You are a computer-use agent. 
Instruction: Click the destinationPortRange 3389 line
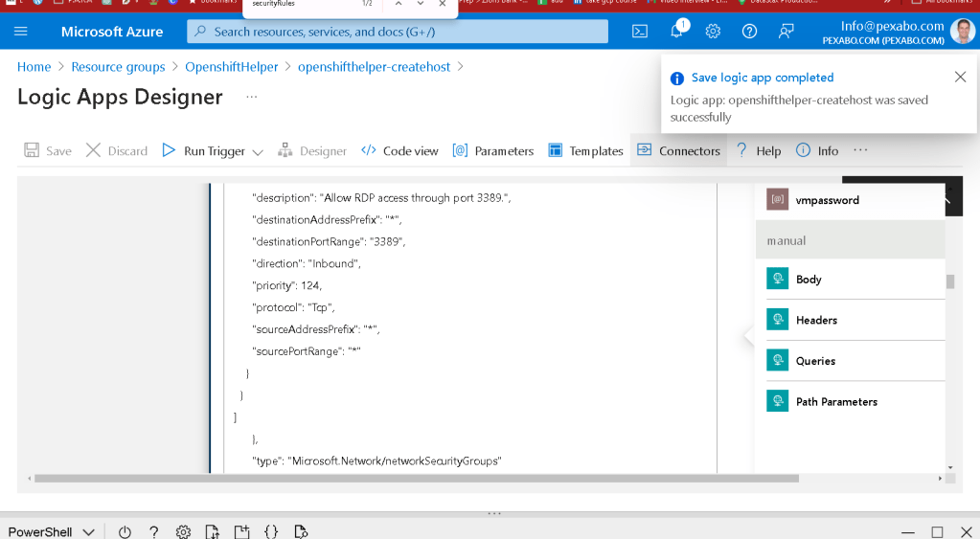tap(329, 241)
